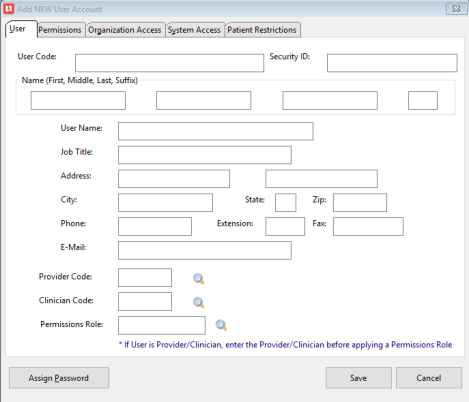Screen dimensions: 469x402
Task: Open the Provider Code lookup magnifier
Action: coord(199,279)
